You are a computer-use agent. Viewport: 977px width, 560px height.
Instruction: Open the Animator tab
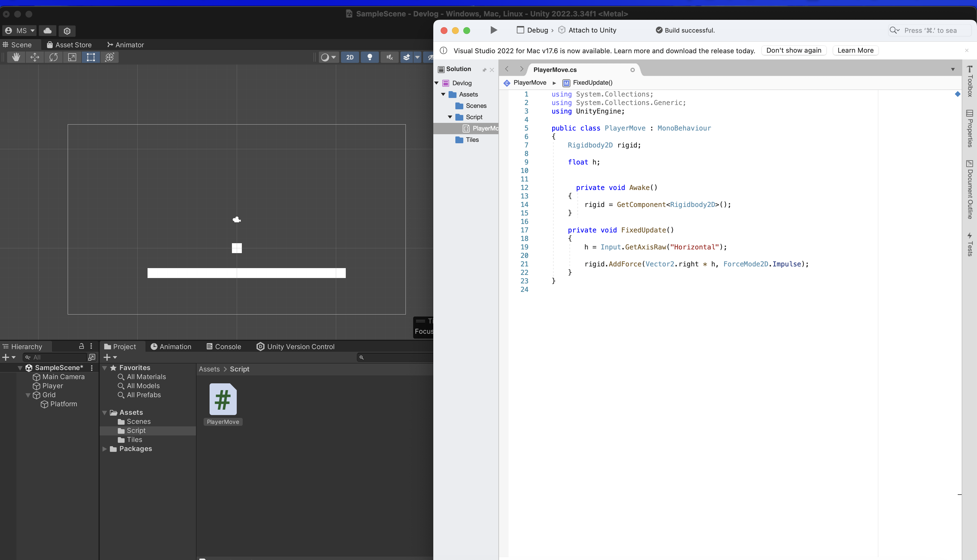point(125,45)
